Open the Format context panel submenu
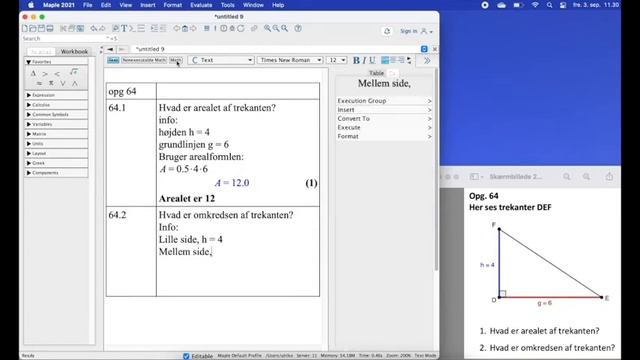The width and height of the screenshot is (640, 360). click(x=384, y=136)
